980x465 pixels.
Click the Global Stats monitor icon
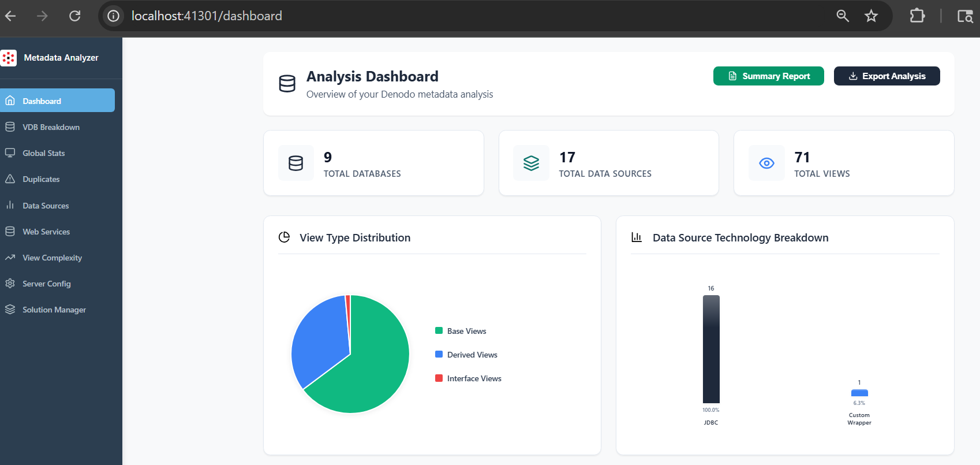(x=10, y=152)
